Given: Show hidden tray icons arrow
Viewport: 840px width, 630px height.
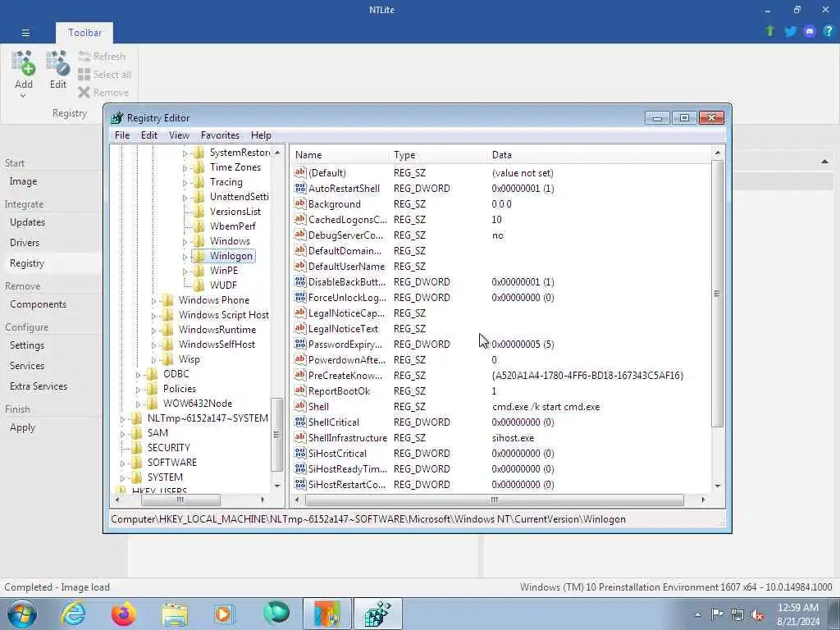Looking at the screenshot, I should [697, 614].
